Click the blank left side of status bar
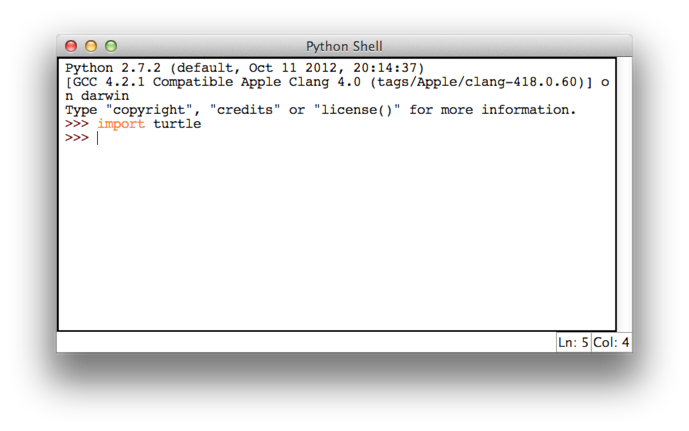 coord(300,343)
